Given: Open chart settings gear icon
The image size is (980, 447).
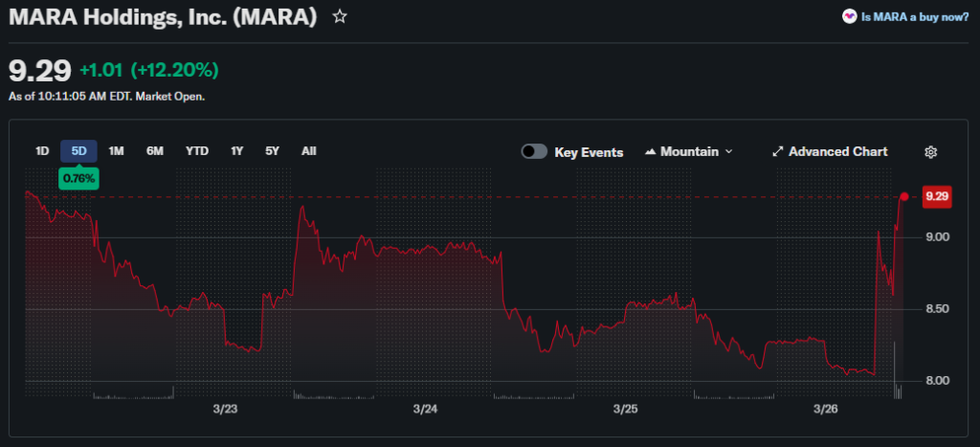Looking at the screenshot, I should coord(930,152).
